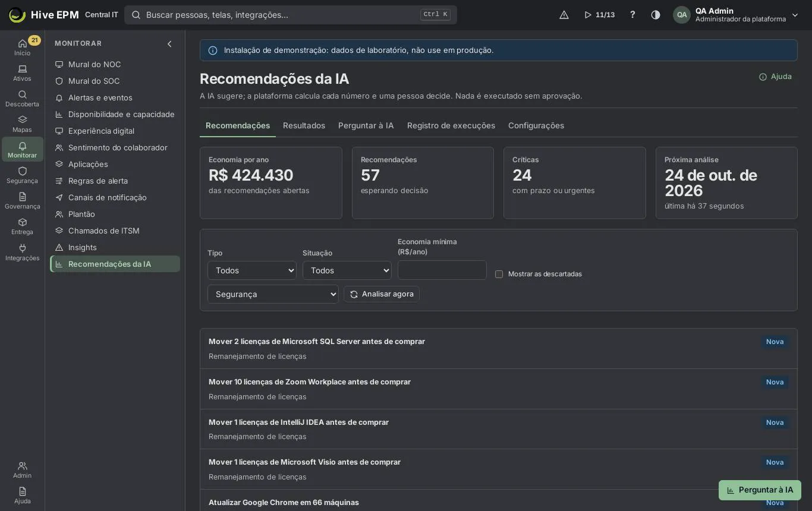Open the Configurações tab
The image size is (812, 511).
coord(536,125)
